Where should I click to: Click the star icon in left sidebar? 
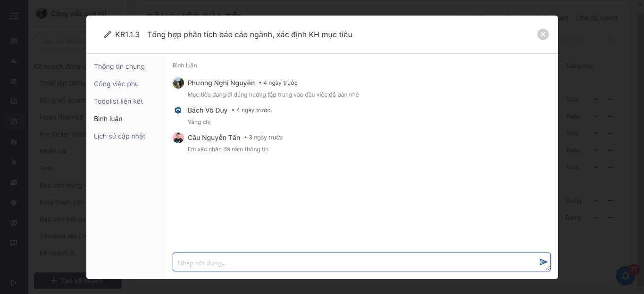[x=14, y=162]
